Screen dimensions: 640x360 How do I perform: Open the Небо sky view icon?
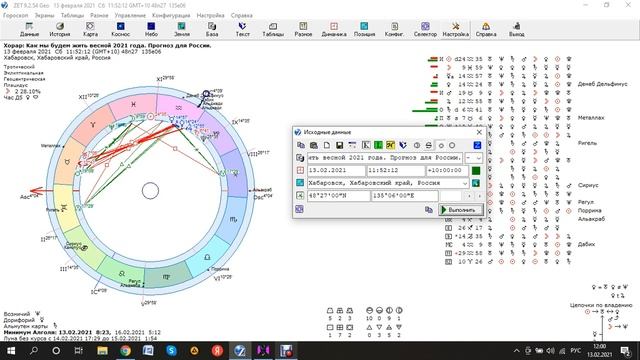pyautogui.click(x=151, y=29)
